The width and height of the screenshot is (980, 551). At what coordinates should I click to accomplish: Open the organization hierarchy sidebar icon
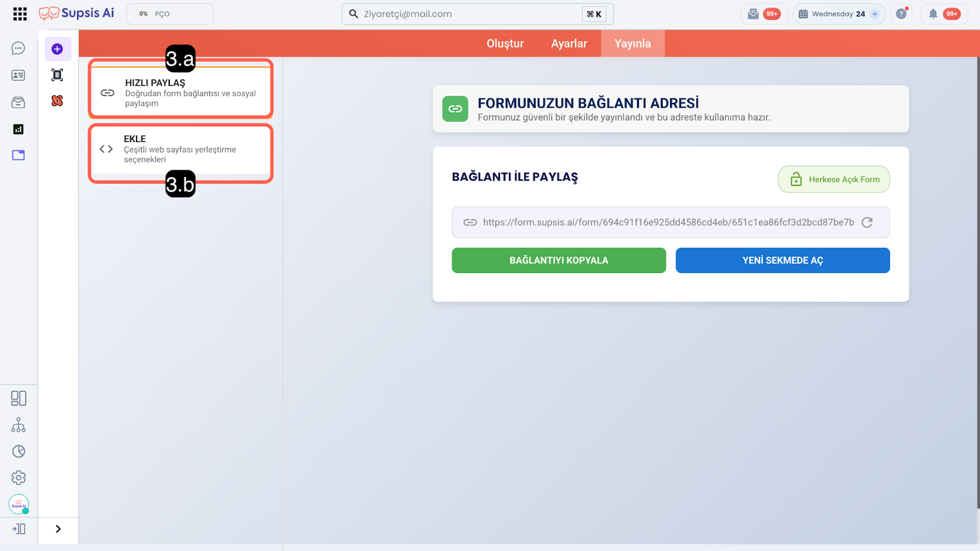(x=18, y=425)
